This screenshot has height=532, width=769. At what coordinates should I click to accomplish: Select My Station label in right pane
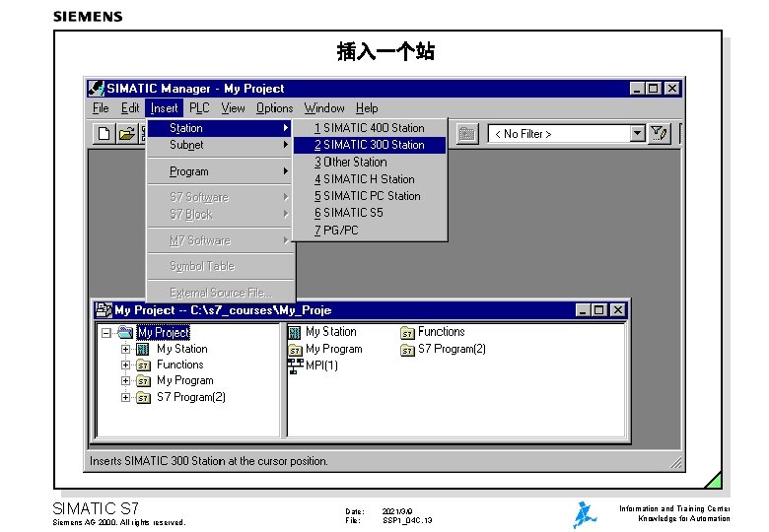pyautogui.click(x=331, y=332)
